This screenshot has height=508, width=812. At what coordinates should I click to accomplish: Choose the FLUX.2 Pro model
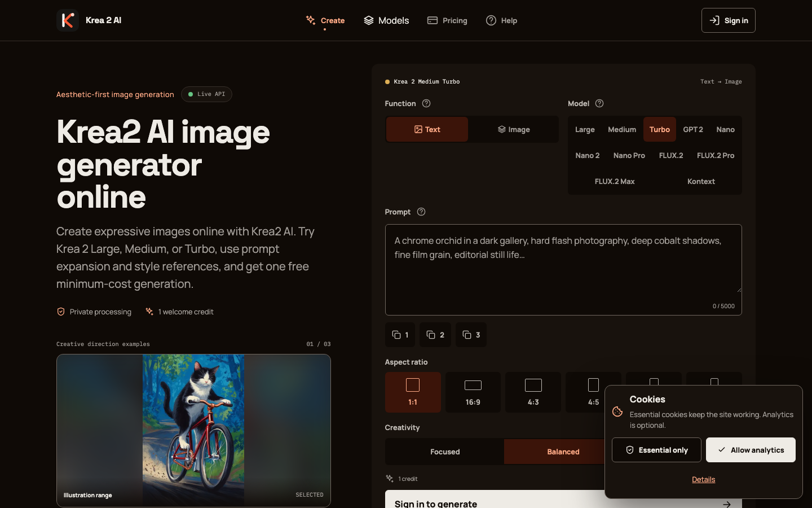coord(716,155)
